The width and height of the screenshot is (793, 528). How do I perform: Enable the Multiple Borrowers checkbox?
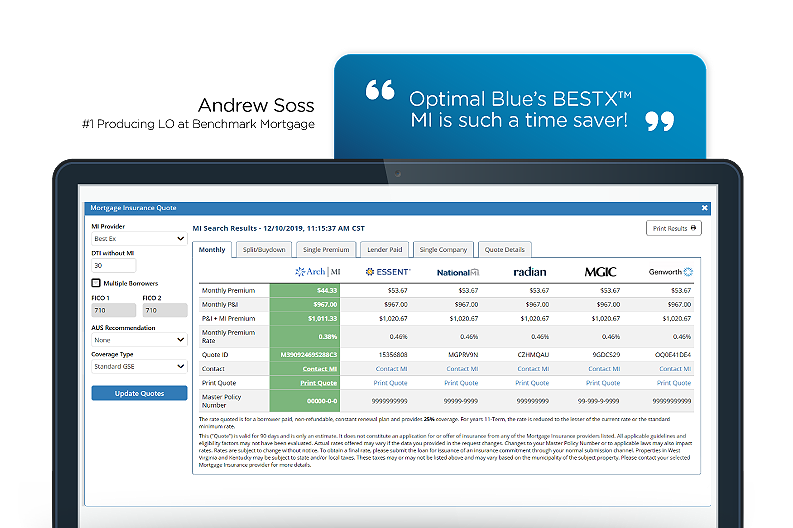click(x=97, y=283)
